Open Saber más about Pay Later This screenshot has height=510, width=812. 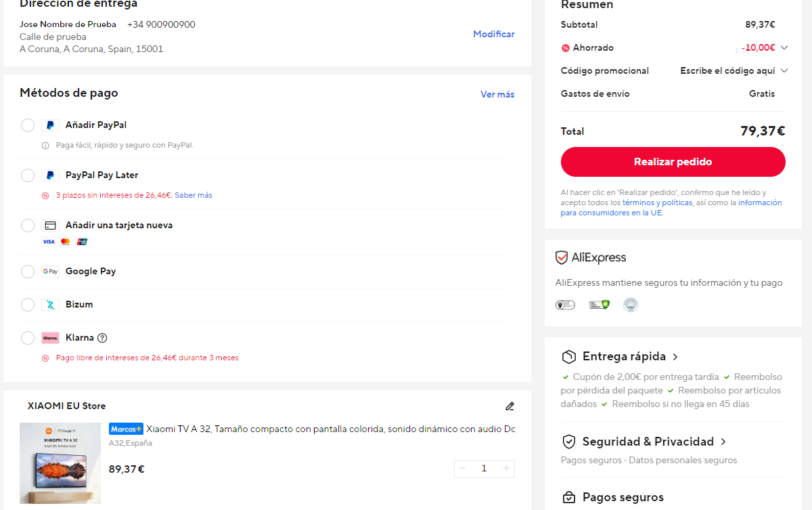coord(194,196)
